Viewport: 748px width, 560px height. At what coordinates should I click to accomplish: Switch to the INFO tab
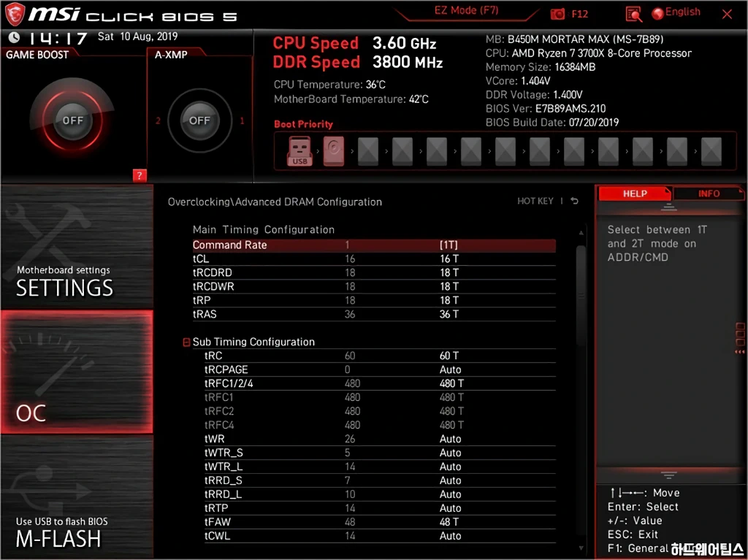click(709, 193)
